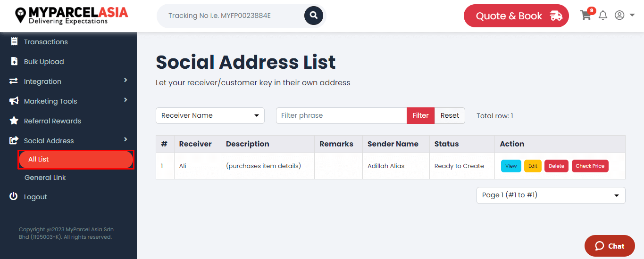Open the notifications bell icon

[x=603, y=16]
